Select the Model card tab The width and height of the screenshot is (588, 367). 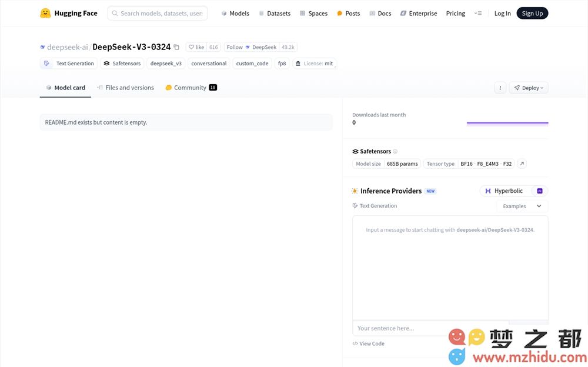point(65,88)
